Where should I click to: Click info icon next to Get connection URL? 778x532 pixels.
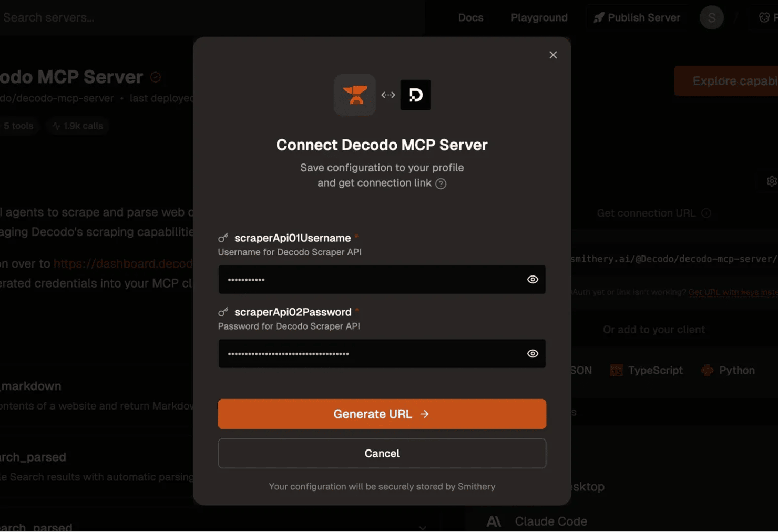(707, 213)
